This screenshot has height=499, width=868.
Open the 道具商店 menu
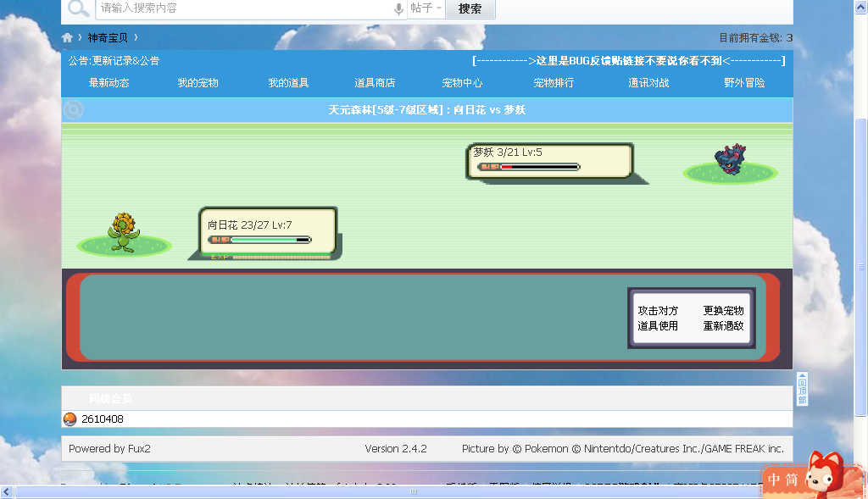tap(375, 83)
